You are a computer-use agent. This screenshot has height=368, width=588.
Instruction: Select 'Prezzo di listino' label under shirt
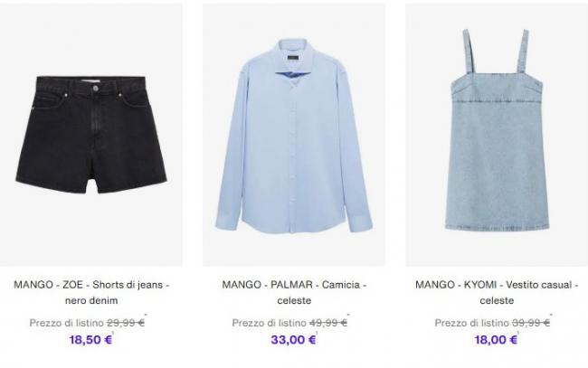[x=270, y=323]
